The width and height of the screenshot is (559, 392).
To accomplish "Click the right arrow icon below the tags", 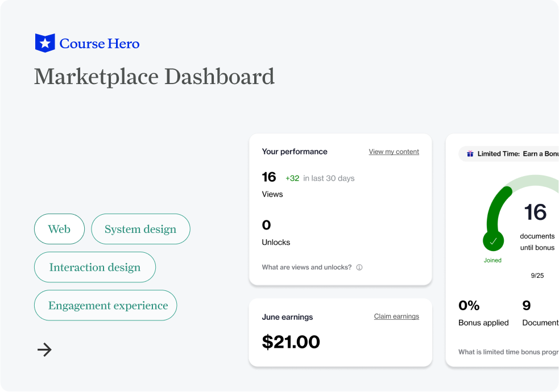I will pyautogui.click(x=44, y=350).
